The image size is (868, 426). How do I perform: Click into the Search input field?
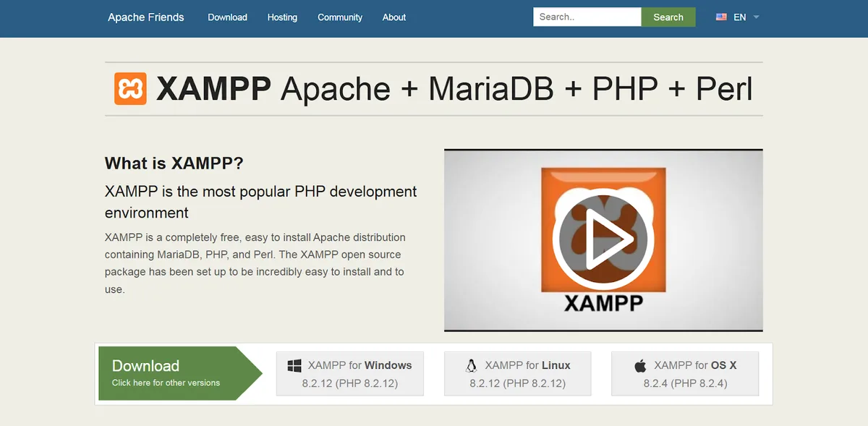click(x=587, y=17)
